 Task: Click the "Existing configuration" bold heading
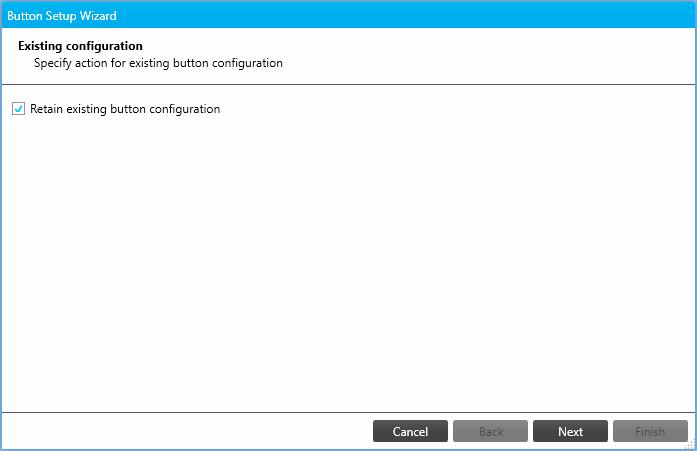[80, 46]
